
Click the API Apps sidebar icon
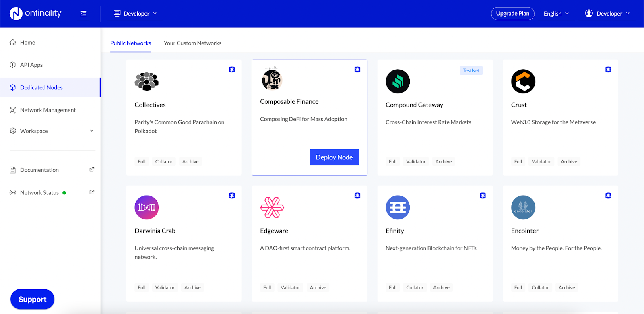13,65
